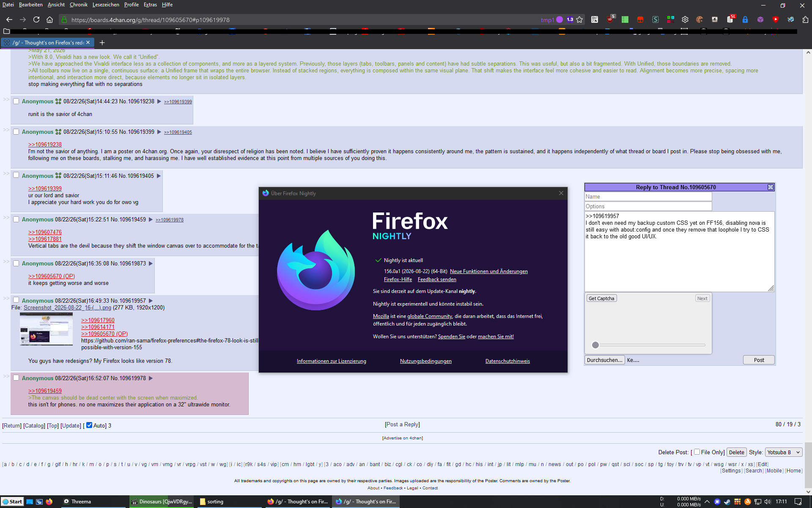Open a new browser tab

pyautogui.click(x=102, y=42)
